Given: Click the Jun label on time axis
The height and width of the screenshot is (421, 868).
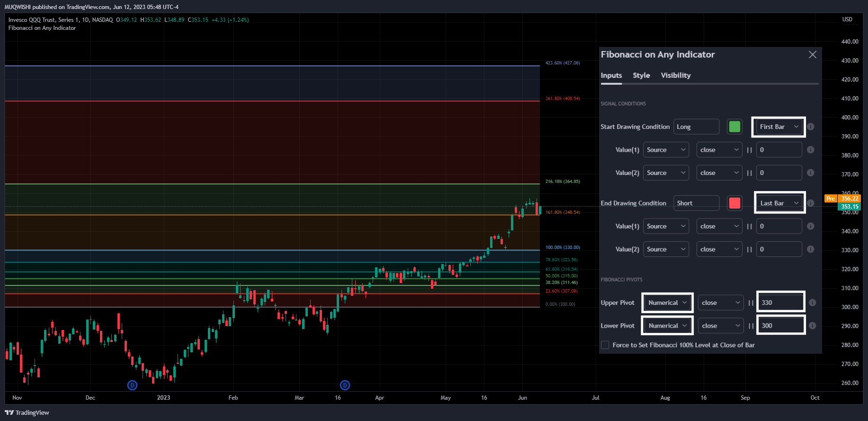Looking at the screenshot, I should coord(522,398).
